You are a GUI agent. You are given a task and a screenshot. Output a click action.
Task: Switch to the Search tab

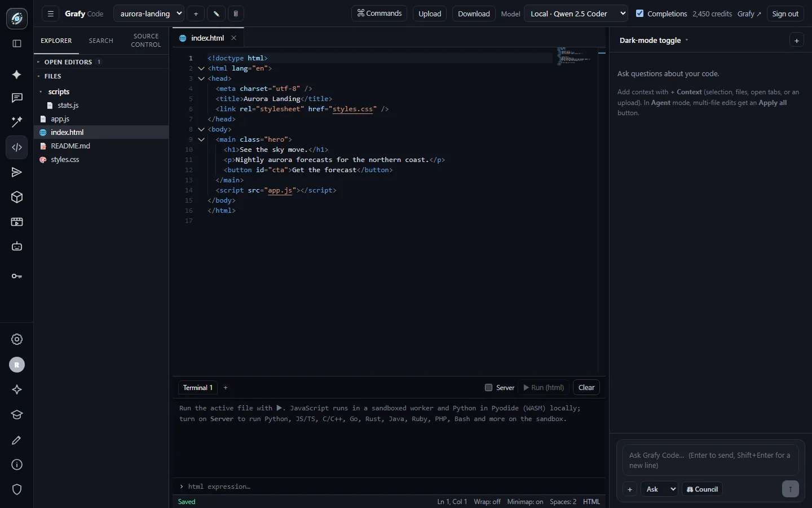click(x=101, y=41)
